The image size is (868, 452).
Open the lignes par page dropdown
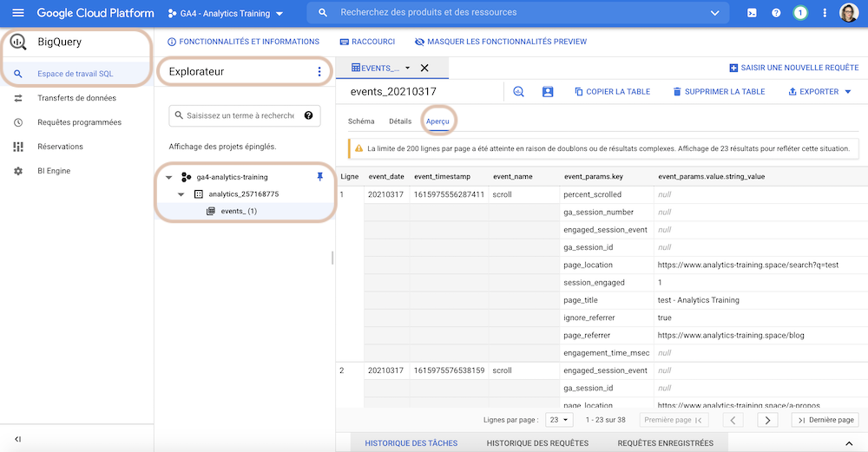tap(559, 420)
